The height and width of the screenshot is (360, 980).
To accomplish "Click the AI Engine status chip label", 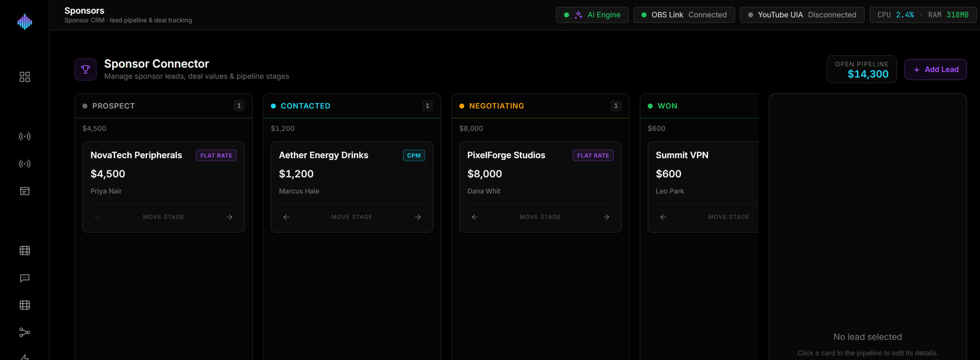I will click(604, 15).
